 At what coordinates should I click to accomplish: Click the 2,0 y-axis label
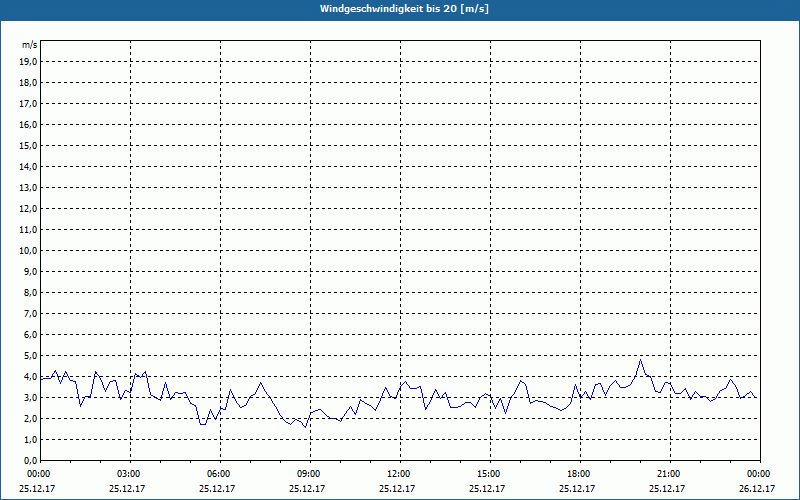click(30, 418)
